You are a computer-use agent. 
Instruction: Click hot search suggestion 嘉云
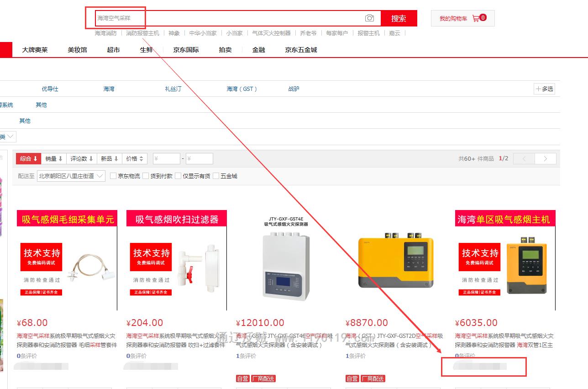[394, 33]
